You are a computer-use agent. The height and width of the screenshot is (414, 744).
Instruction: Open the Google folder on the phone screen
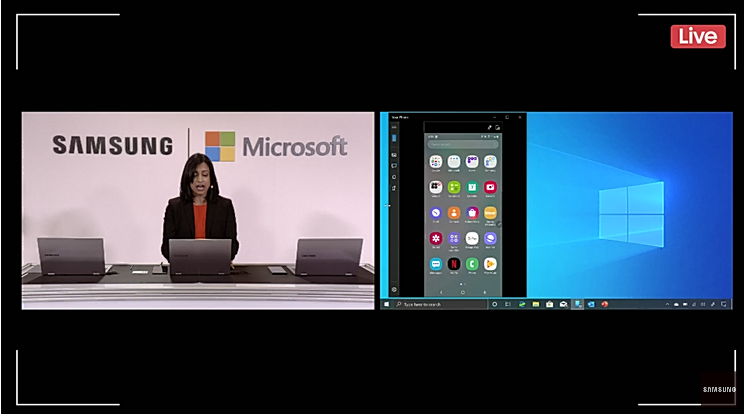[436, 162]
